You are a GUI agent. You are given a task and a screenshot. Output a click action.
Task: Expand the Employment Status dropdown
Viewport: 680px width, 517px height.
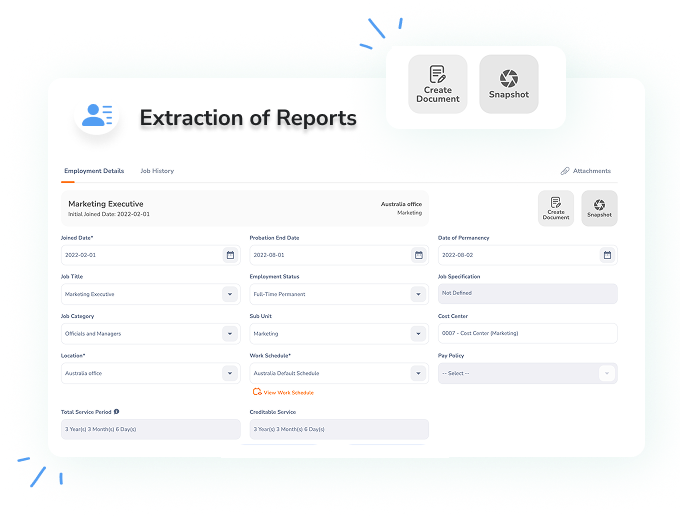click(x=418, y=294)
